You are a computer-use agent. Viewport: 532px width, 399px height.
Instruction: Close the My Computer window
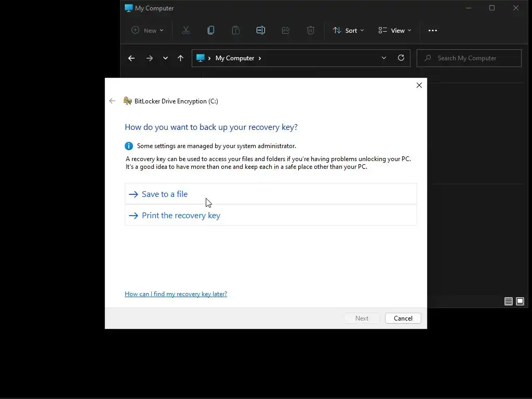pos(516,8)
